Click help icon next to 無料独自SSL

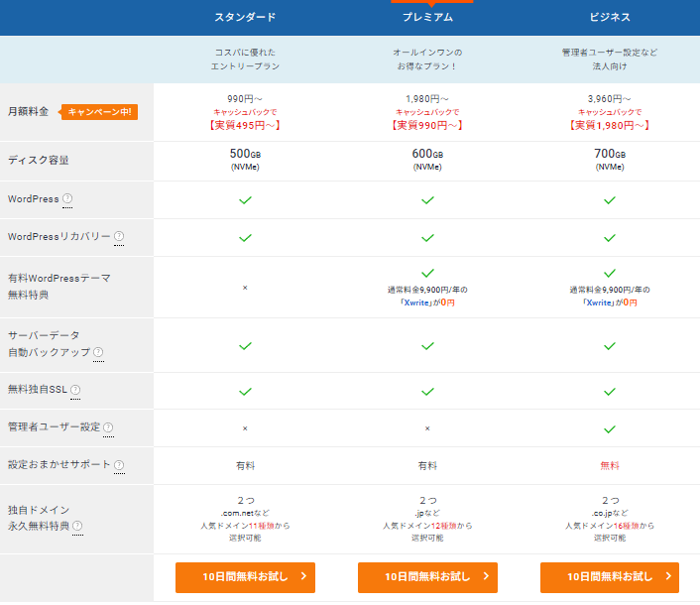[75, 391]
